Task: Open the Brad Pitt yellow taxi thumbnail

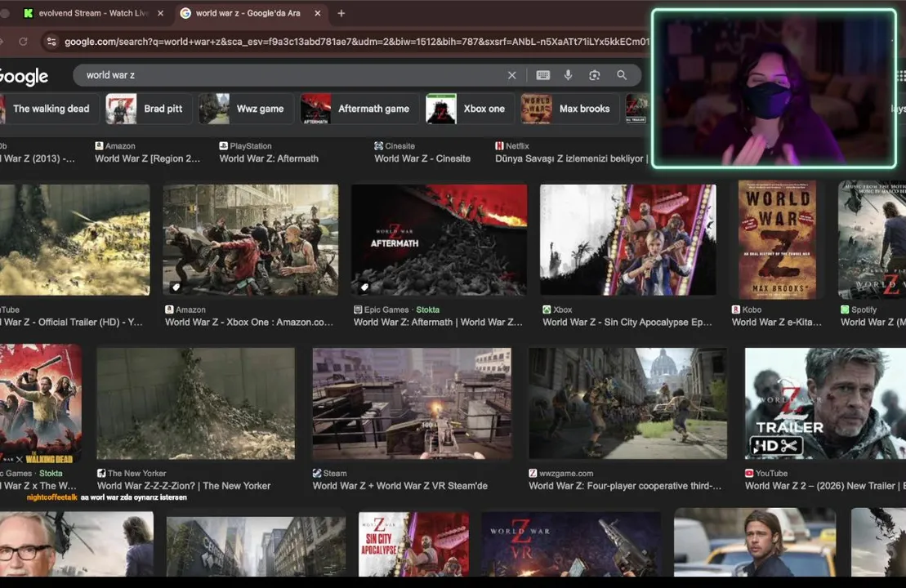Action: [x=755, y=542]
